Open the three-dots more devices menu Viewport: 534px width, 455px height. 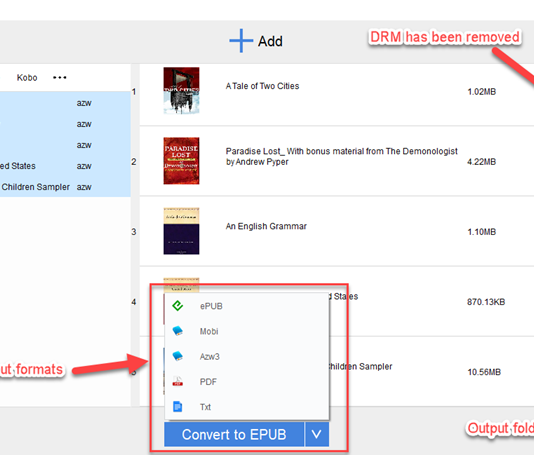60,78
